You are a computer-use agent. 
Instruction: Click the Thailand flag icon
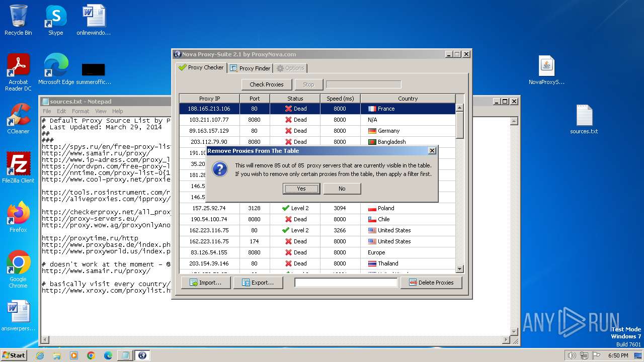pos(372,263)
